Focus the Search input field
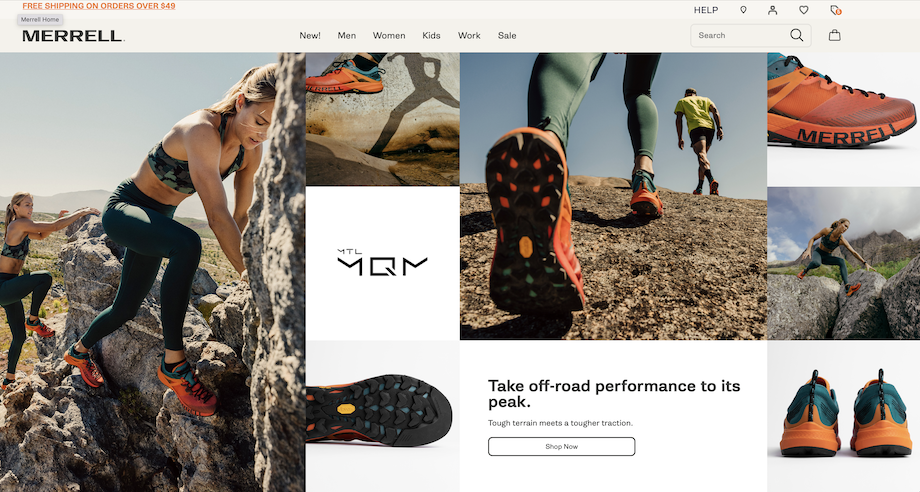Screen dimensions: 920x492 click(x=742, y=35)
